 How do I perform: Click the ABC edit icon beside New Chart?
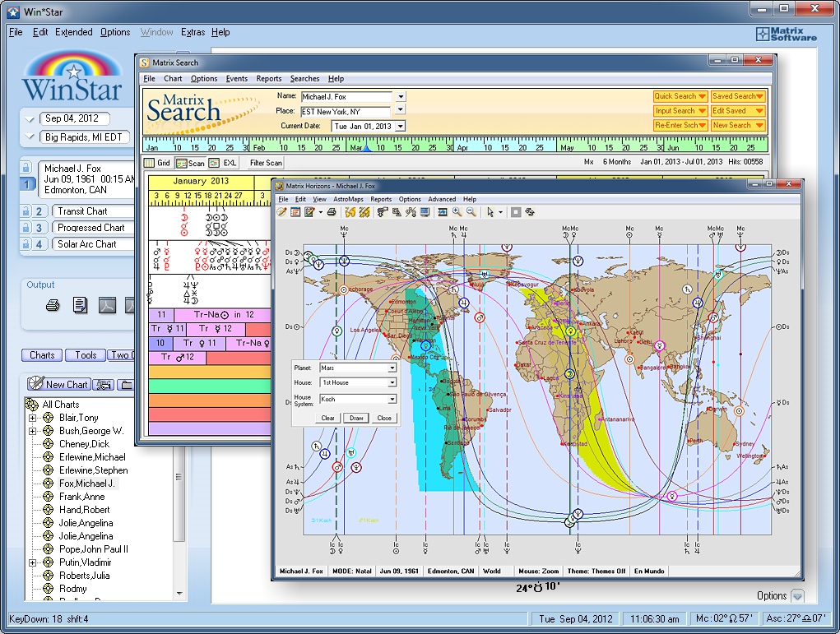pyautogui.click(x=103, y=385)
